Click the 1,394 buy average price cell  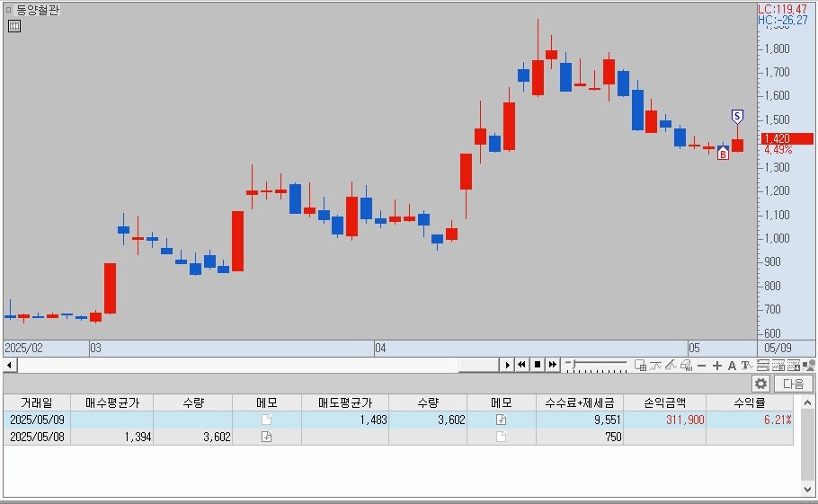[112, 437]
